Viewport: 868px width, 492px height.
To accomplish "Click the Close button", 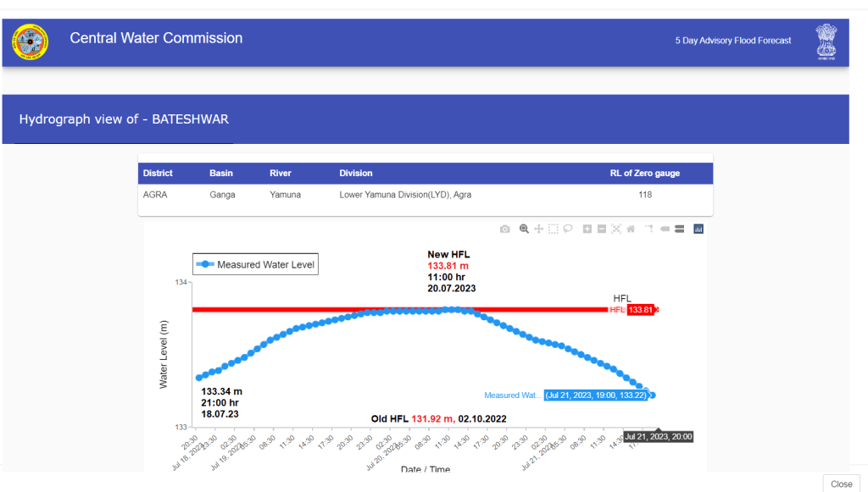I will click(x=841, y=484).
